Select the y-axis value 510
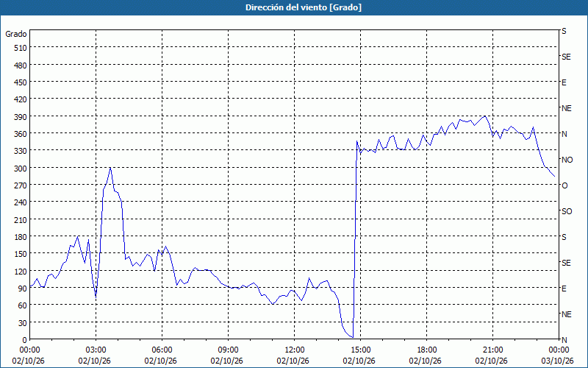588x368 pixels. 21,48
